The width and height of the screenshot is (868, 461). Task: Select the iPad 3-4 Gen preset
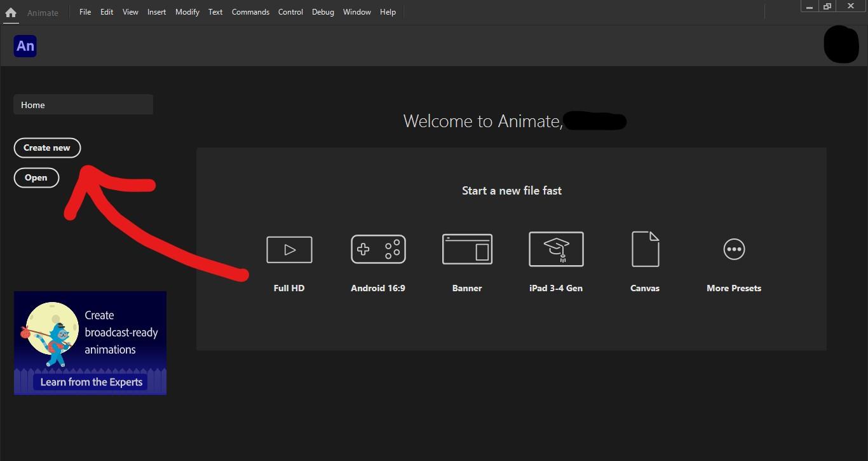tap(556, 249)
